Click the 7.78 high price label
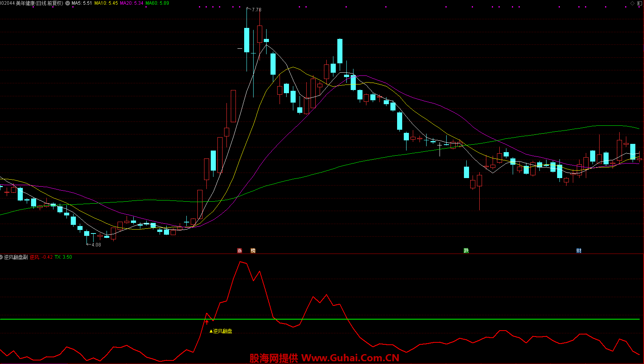Image resolution: width=644 pixels, height=364 pixels. tap(256, 9)
